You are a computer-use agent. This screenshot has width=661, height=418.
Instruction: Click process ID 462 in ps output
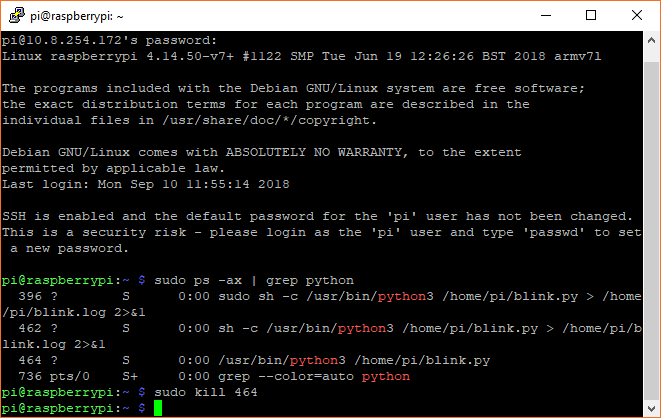30,328
